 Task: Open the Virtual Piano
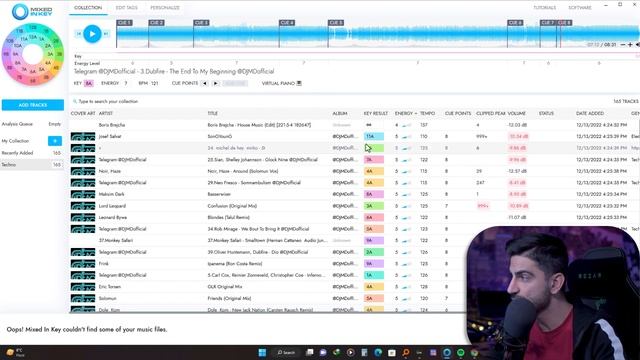click(x=282, y=83)
